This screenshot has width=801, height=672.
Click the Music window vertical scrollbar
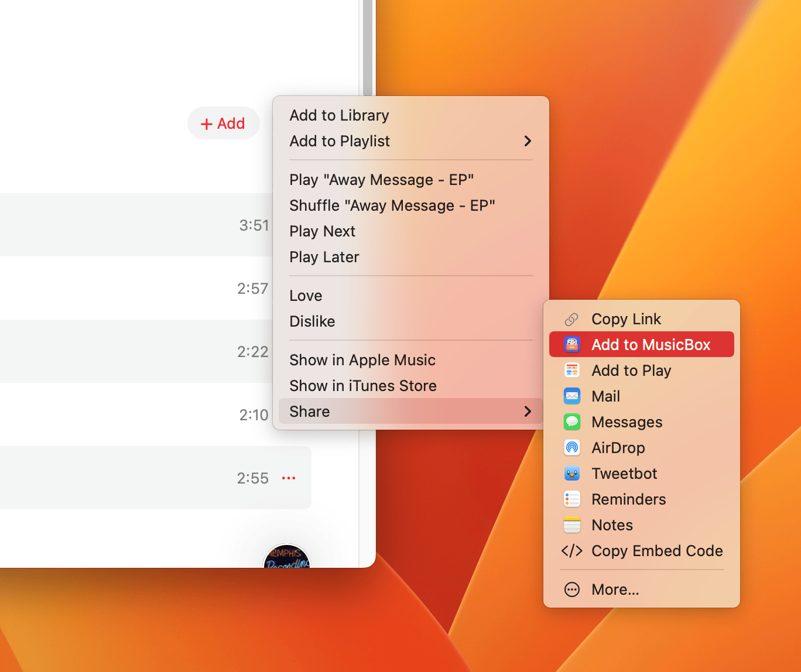coord(368,48)
